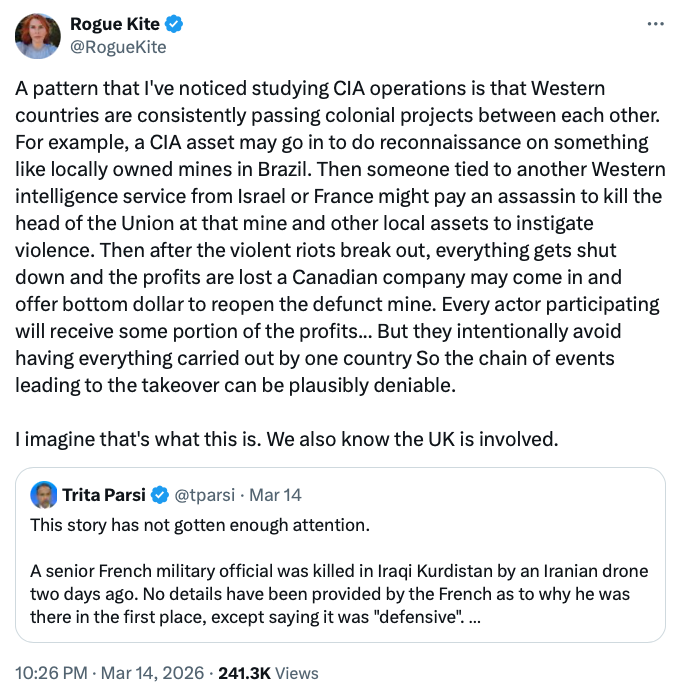The width and height of the screenshot is (683, 696).
Task: Click the Views label at the bottom
Action: (x=296, y=673)
